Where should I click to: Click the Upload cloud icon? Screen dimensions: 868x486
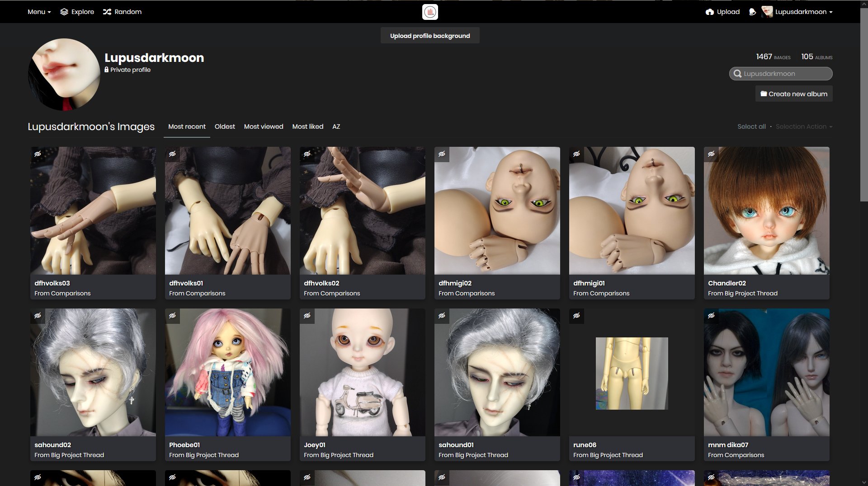tap(710, 12)
